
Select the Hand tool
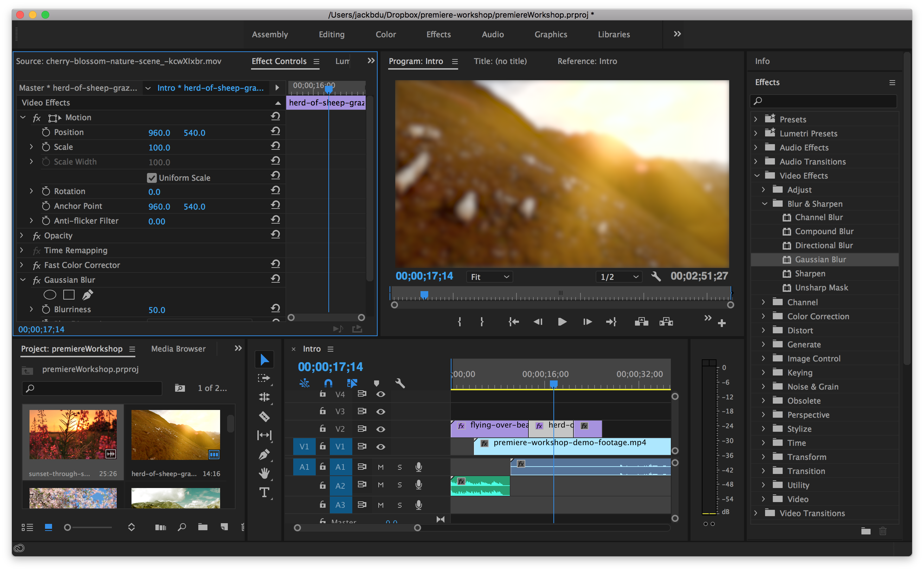(264, 473)
